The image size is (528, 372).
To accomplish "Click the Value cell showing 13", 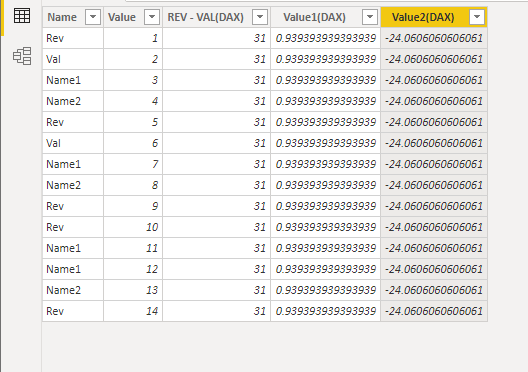I will click(133, 290).
